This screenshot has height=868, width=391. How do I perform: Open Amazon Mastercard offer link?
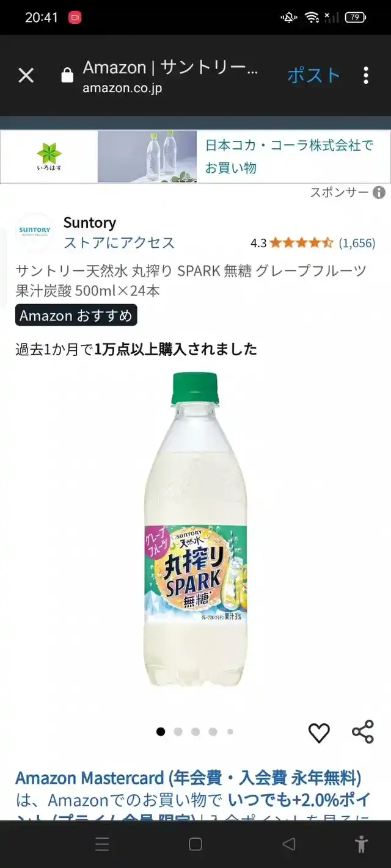tap(188, 778)
